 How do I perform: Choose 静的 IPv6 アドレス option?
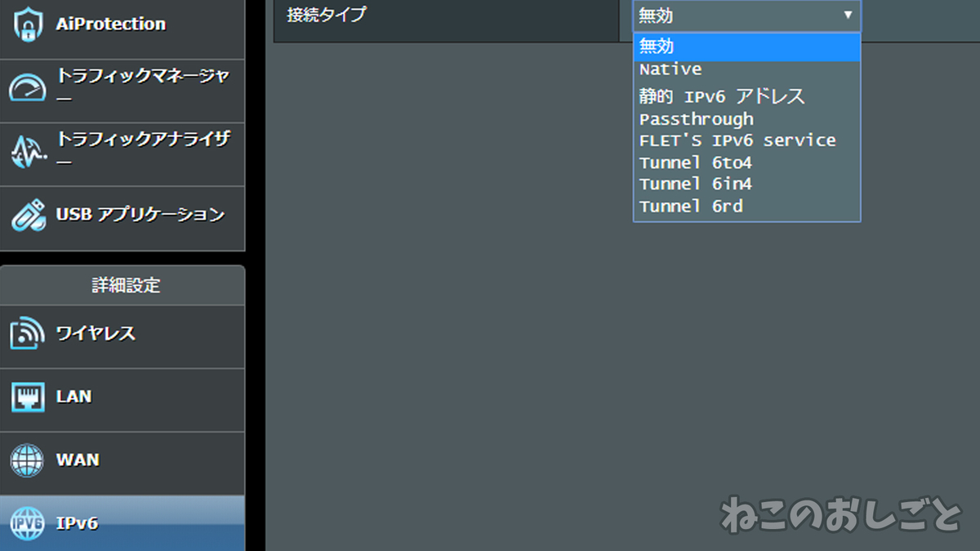[746, 96]
